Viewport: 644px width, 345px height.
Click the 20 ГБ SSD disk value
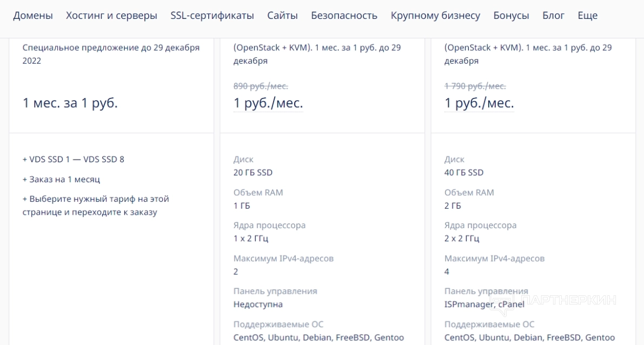(x=253, y=172)
